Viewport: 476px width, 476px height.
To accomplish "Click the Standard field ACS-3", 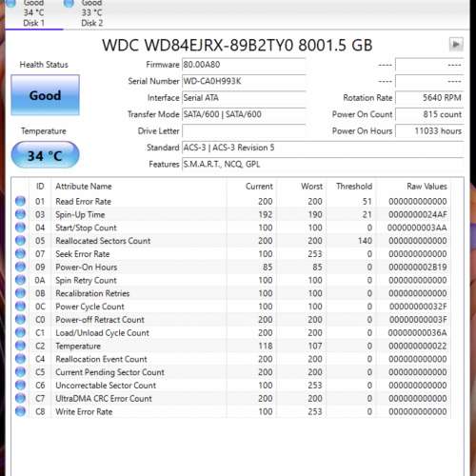I will [323, 148].
